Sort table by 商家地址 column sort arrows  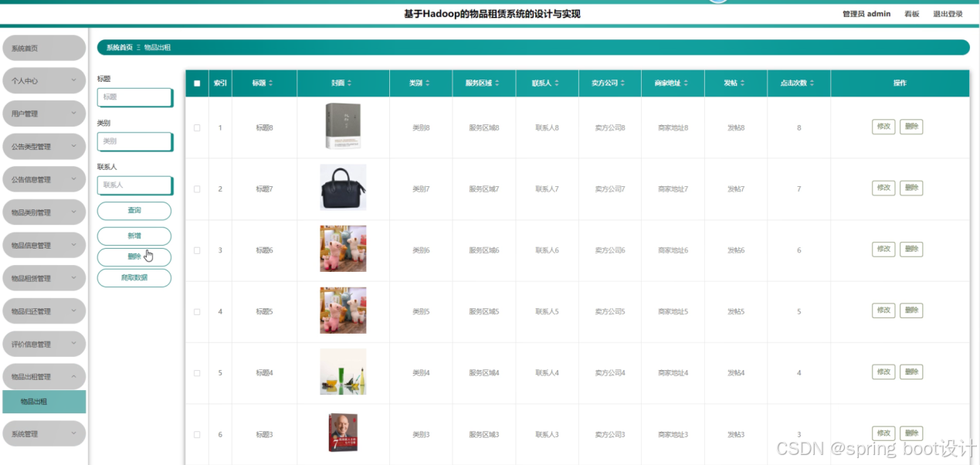tap(686, 83)
